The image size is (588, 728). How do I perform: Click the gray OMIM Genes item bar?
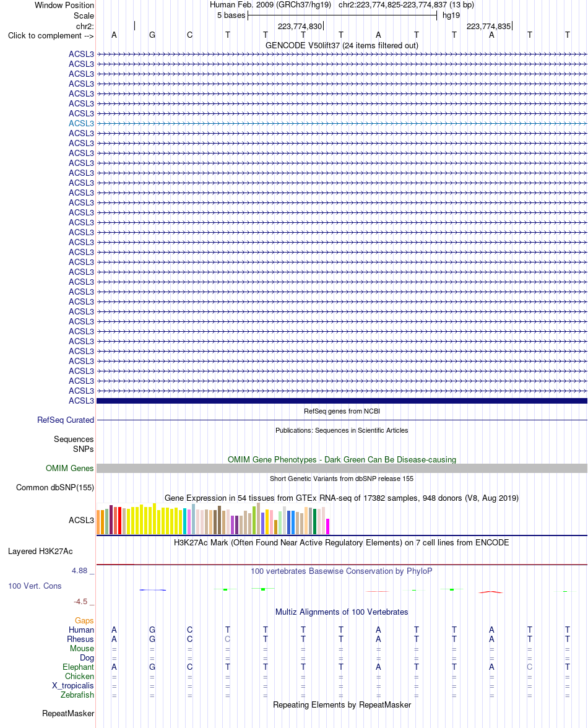coord(342,469)
